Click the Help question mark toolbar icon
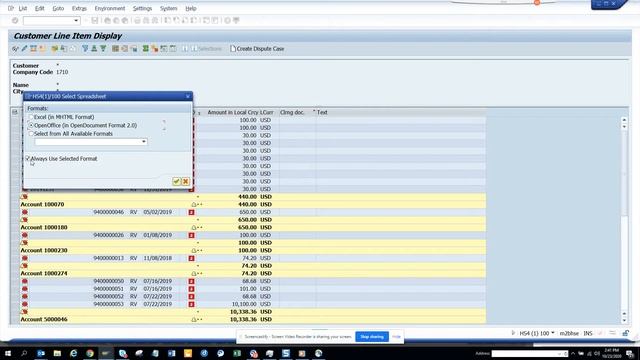 [x=227, y=20]
